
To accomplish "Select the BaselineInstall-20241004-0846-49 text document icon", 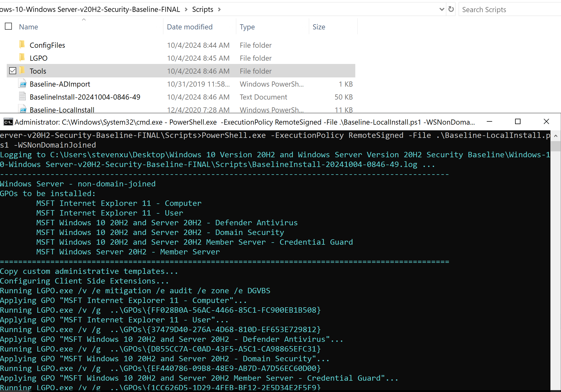I will 23,96.
